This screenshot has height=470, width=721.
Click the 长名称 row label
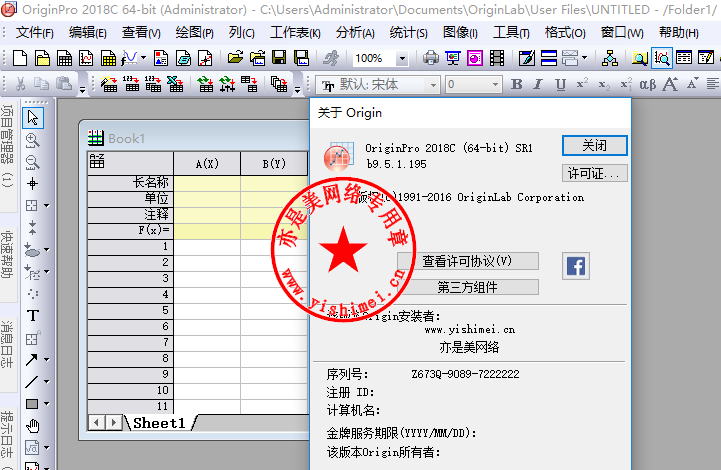click(130, 183)
